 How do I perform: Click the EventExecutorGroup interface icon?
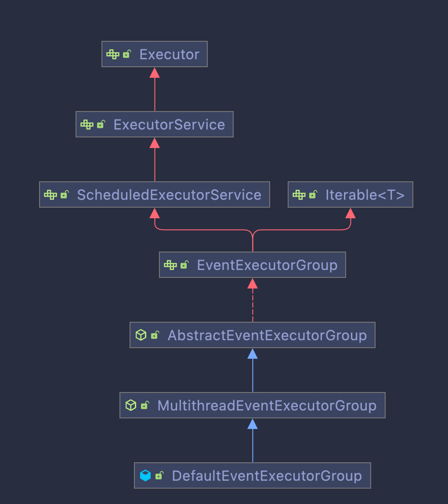pyautogui.click(x=170, y=265)
